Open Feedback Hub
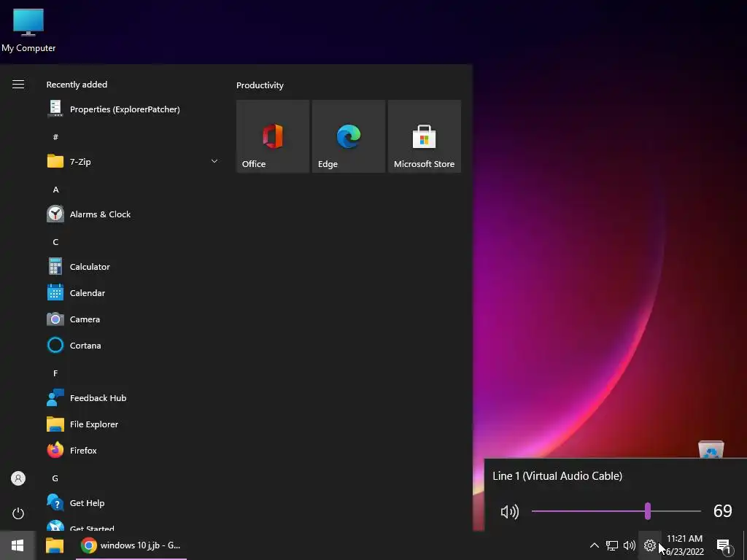 [133, 397]
